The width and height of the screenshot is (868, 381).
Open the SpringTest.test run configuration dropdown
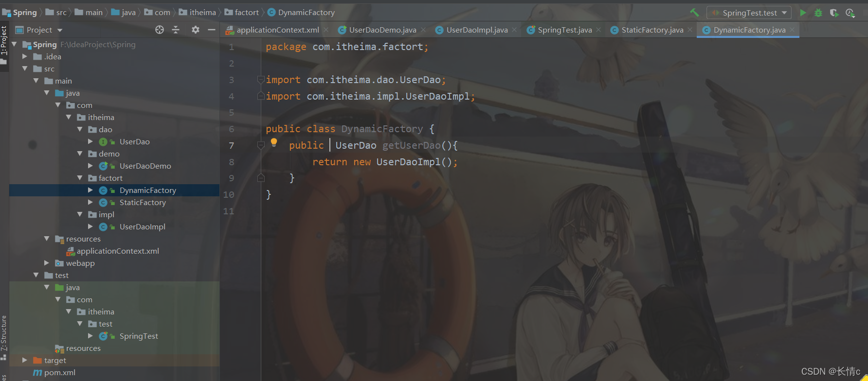(x=749, y=13)
